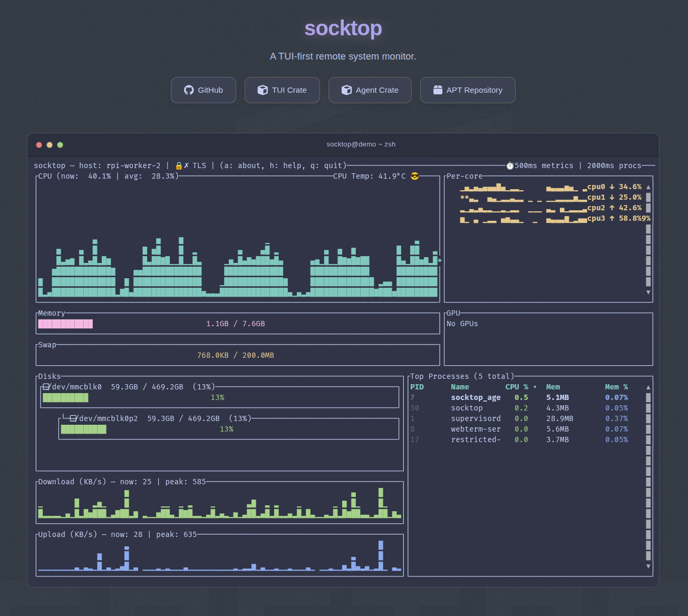The width and height of the screenshot is (688, 616).
Task: Click the package icon on the TUI Crate button
Action: [x=262, y=90]
